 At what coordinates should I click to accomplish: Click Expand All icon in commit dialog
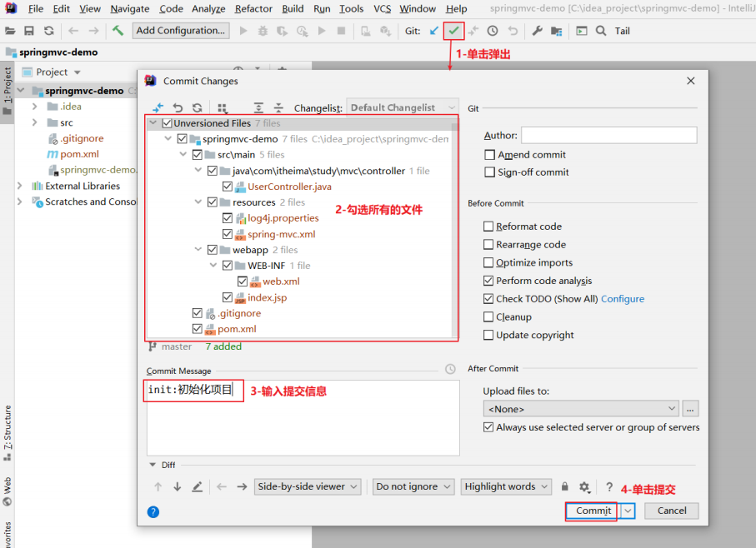tap(259, 107)
